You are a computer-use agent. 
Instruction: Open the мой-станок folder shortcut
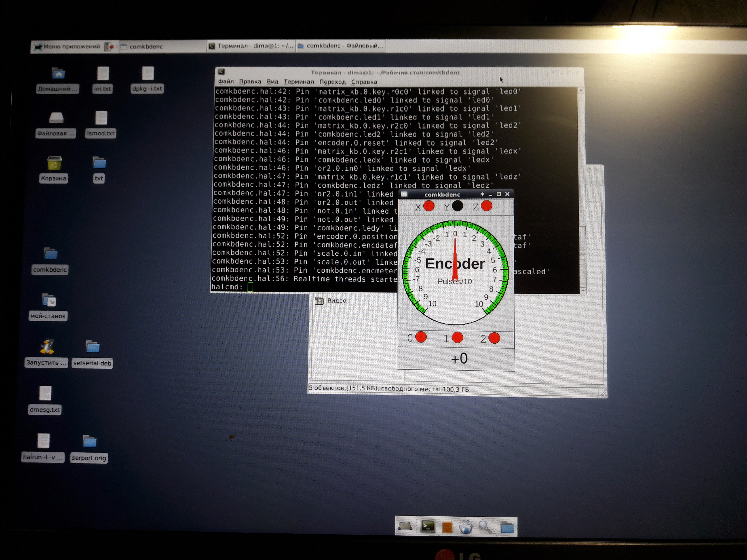click(x=49, y=300)
